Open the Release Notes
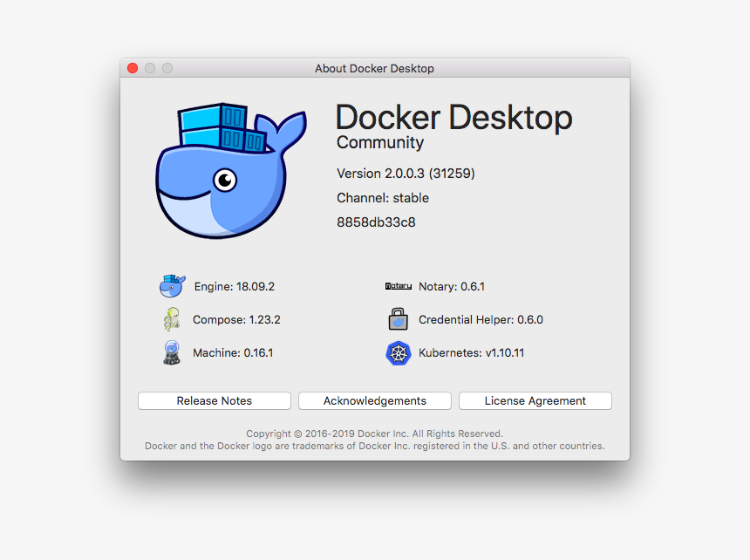The height and width of the screenshot is (560, 750). coord(215,400)
